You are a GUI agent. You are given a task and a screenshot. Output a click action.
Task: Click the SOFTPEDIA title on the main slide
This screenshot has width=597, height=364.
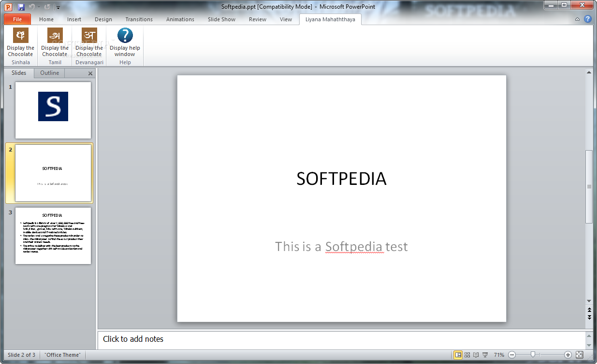(x=341, y=179)
